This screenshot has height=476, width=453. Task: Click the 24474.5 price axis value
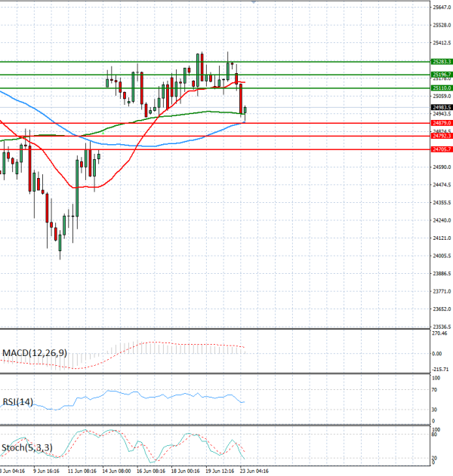(x=442, y=185)
